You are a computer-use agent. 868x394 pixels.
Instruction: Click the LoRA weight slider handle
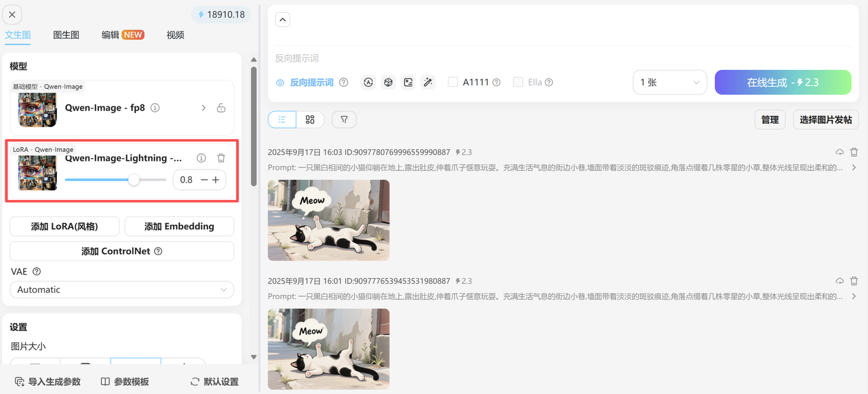click(134, 180)
